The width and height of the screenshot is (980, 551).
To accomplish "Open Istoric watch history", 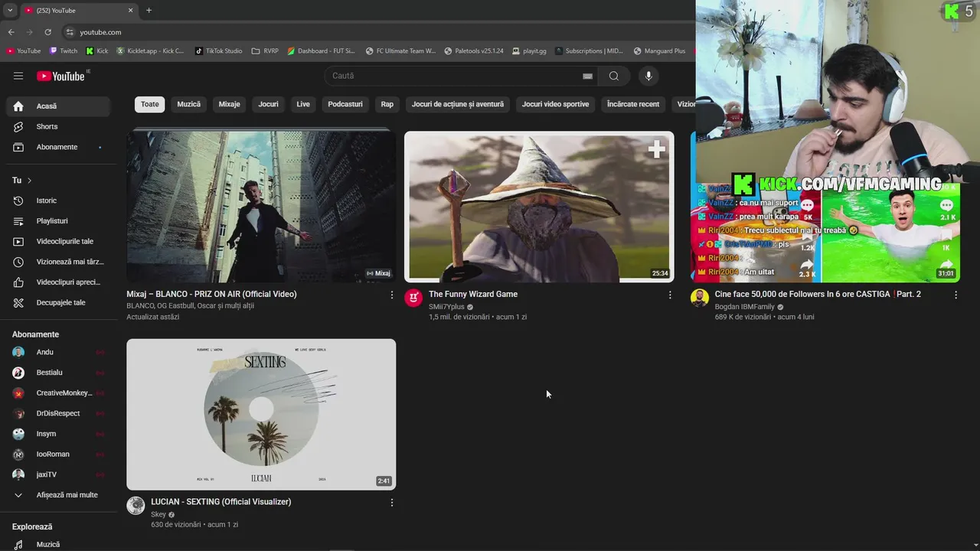I will [x=58, y=201].
